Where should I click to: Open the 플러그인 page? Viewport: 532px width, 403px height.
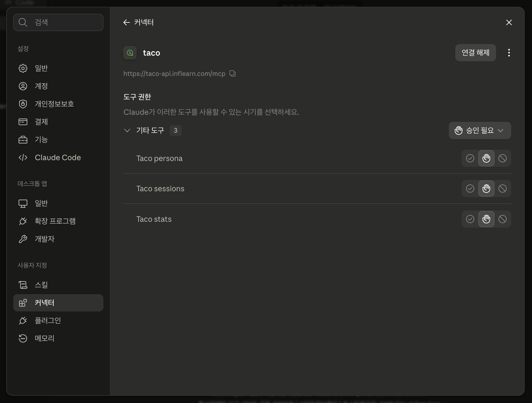58,320
